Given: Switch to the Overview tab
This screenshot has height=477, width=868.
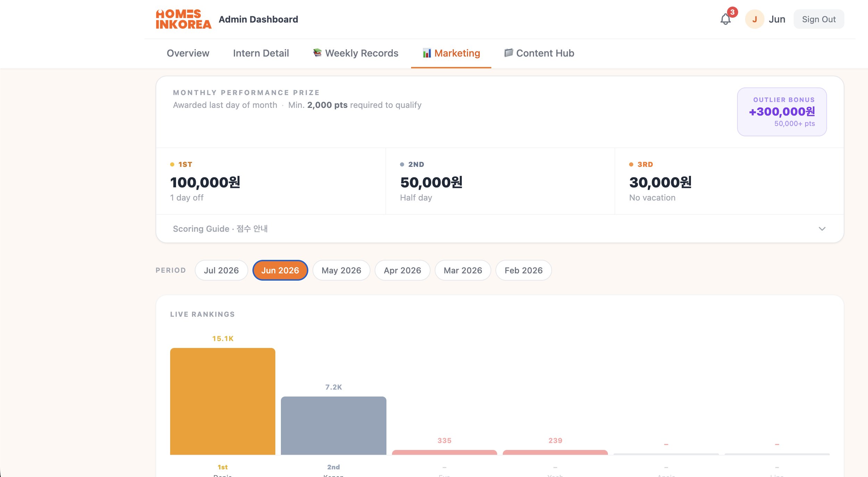Looking at the screenshot, I should (x=188, y=53).
